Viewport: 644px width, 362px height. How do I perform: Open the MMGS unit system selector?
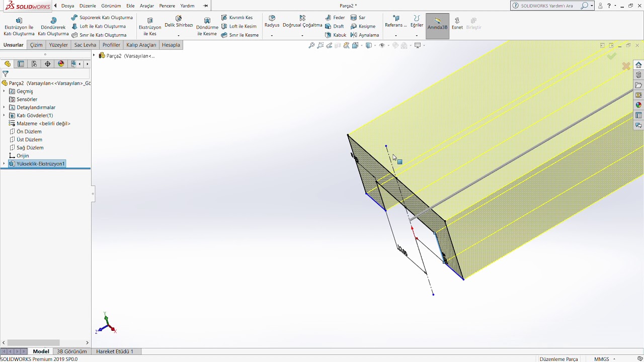coord(605,359)
